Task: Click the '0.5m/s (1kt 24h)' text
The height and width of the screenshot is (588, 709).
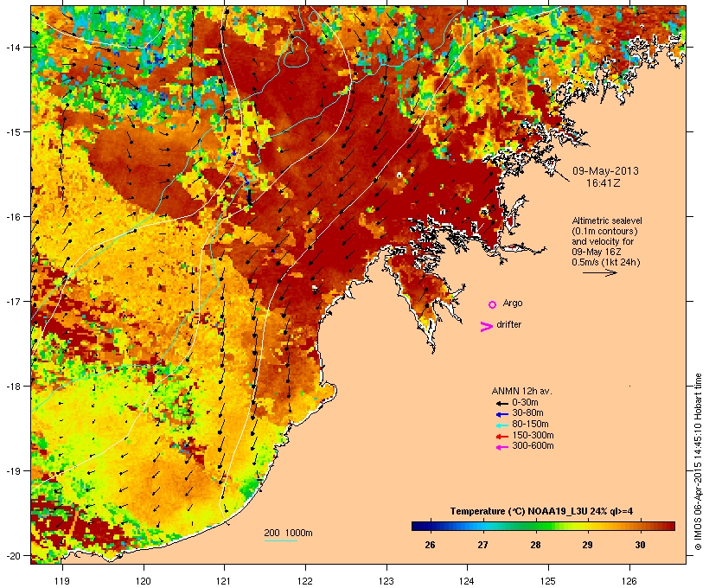Action: tap(606, 262)
